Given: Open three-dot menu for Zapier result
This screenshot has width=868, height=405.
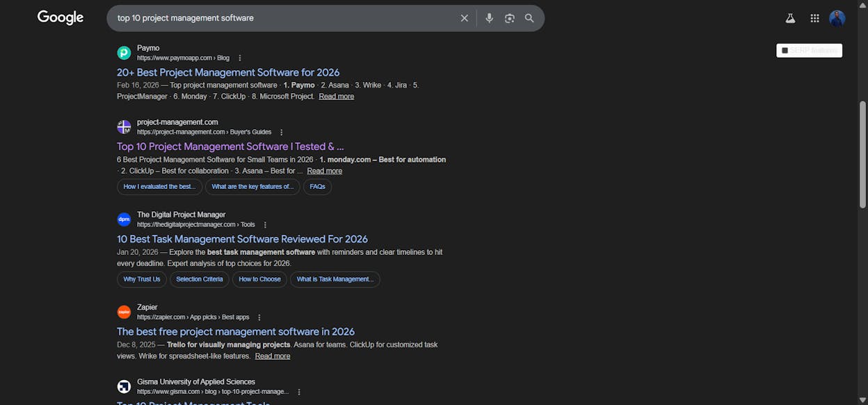Looking at the screenshot, I should pyautogui.click(x=259, y=317).
